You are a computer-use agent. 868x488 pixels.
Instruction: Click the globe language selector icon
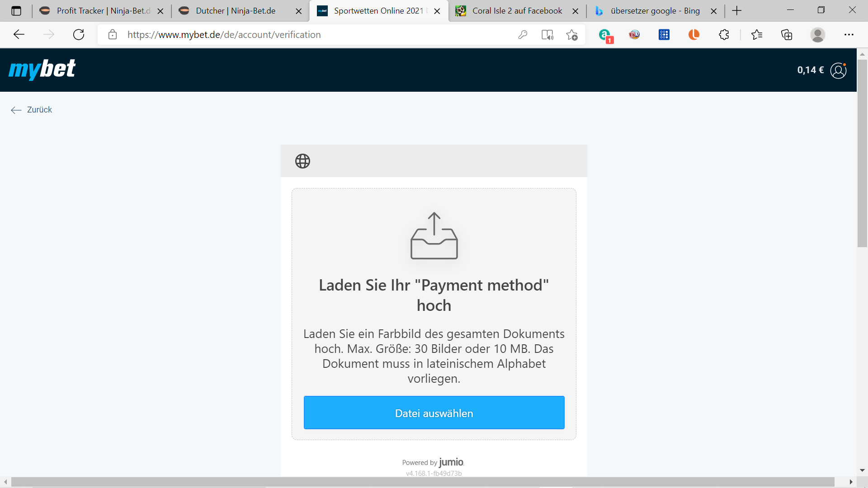302,161
